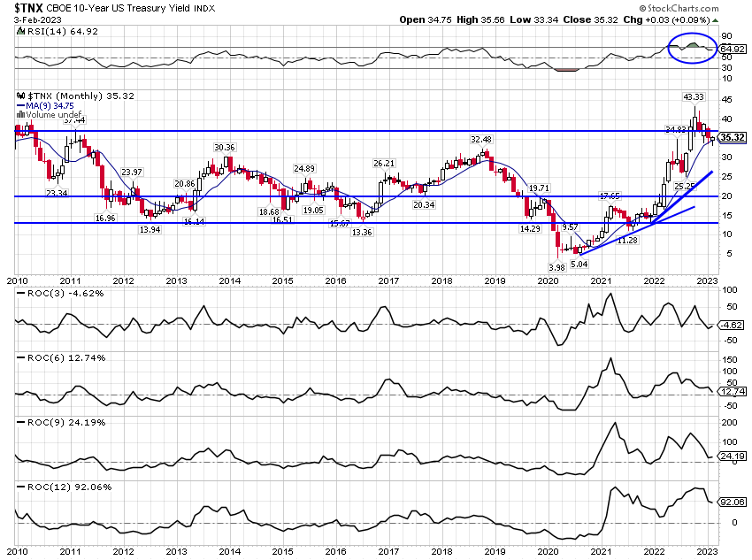Click the 'Open 34.75' quote value
Image resolution: width=752 pixels, height=560 pixels.
pos(426,19)
